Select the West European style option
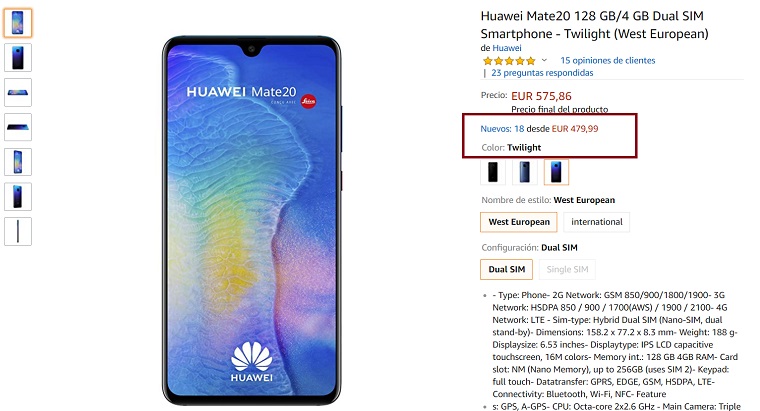 pyautogui.click(x=519, y=222)
